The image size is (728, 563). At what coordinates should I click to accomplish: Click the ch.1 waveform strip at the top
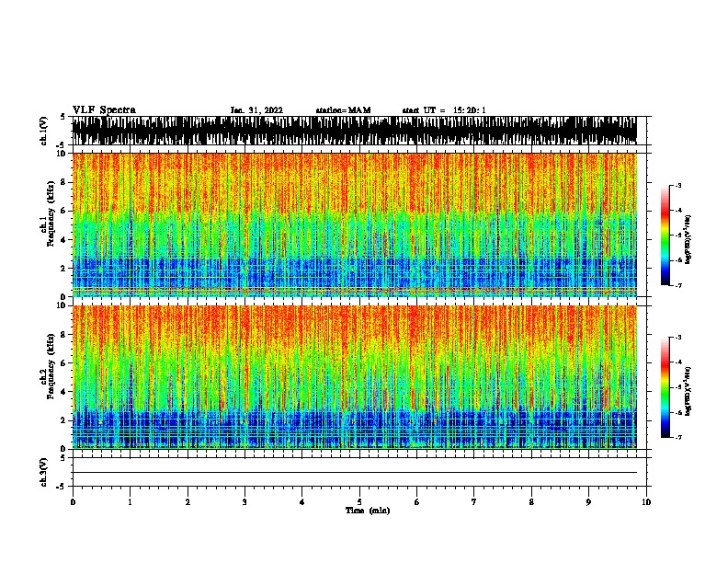[x=354, y=131]
